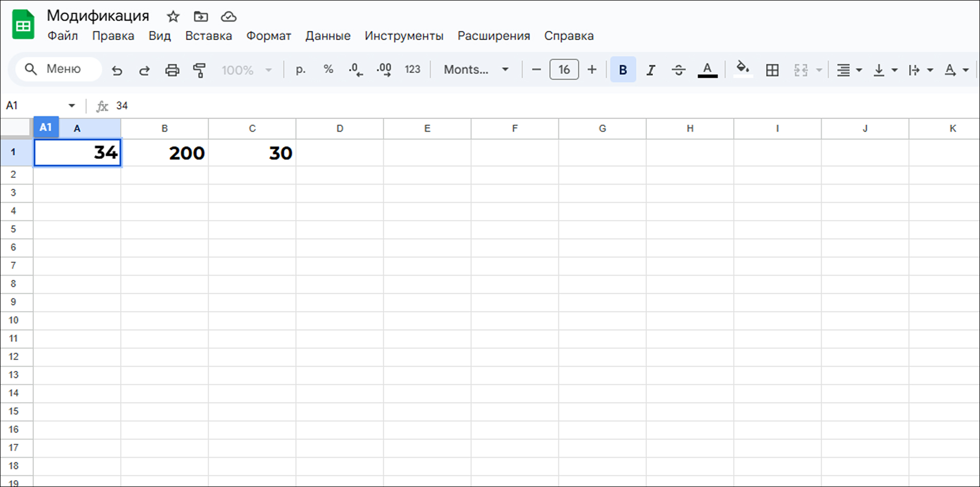Select cell C1 containing 30
Screen dimensions: 980x487
click(252, 153)
